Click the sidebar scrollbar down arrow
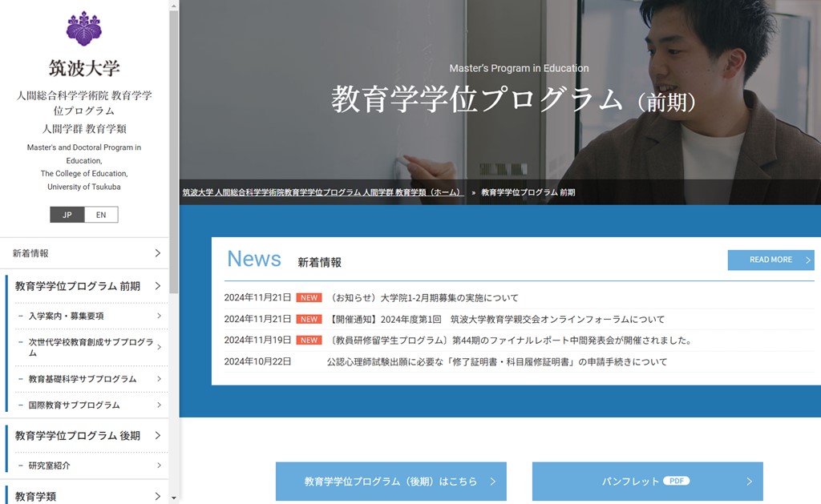The width and height of the screenshot is (821, 504). [174, 498]
